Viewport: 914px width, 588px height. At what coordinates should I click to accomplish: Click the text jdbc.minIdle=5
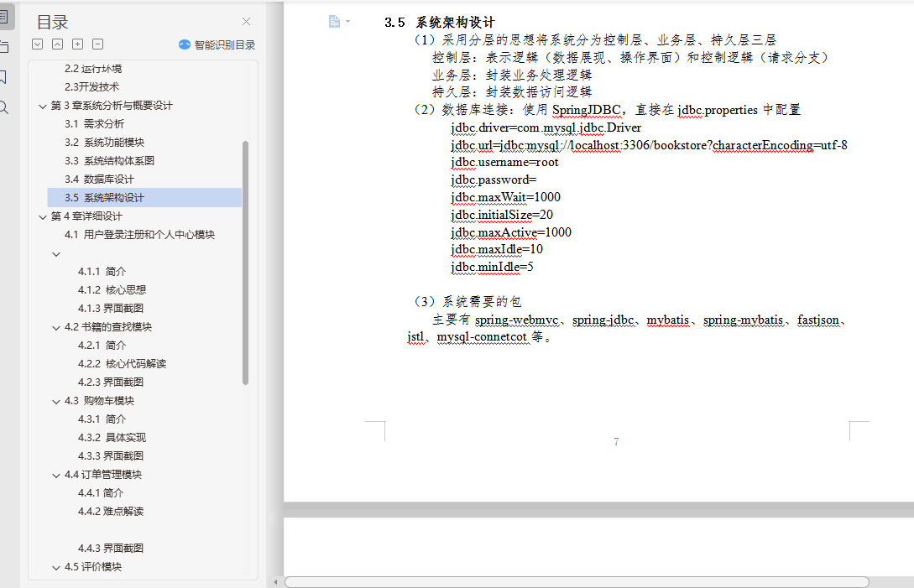(492, 267)
